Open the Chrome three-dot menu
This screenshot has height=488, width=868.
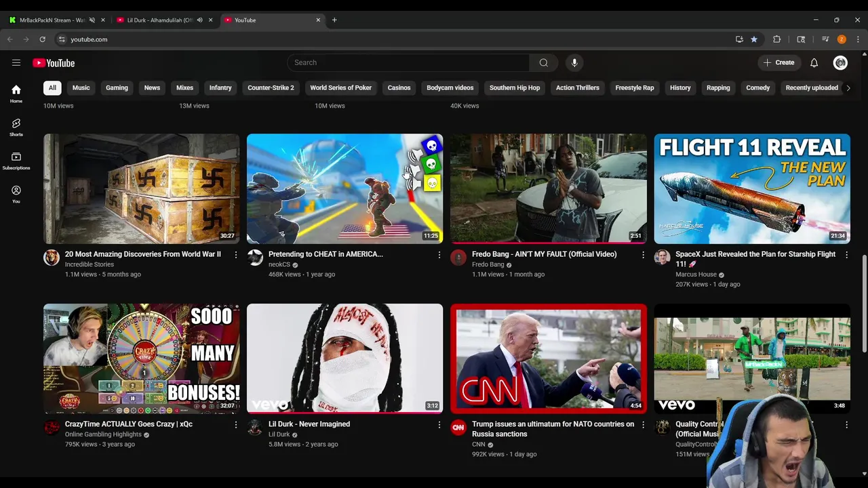click(x=858, y=39)
